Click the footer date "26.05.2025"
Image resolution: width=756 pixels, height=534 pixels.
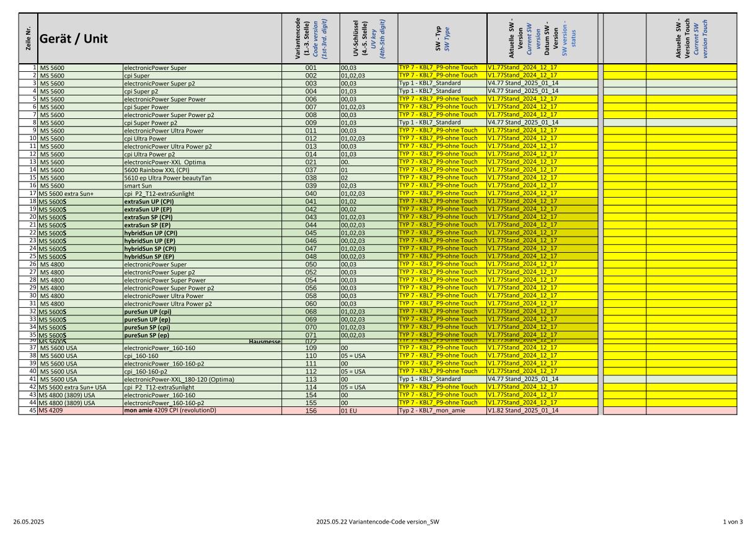(29, 522)
